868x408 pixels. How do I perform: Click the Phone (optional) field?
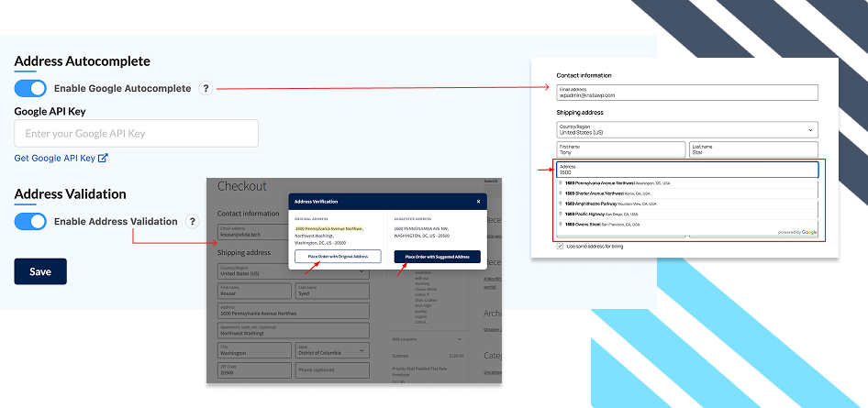pyautogui.click(x=333, y=370)
